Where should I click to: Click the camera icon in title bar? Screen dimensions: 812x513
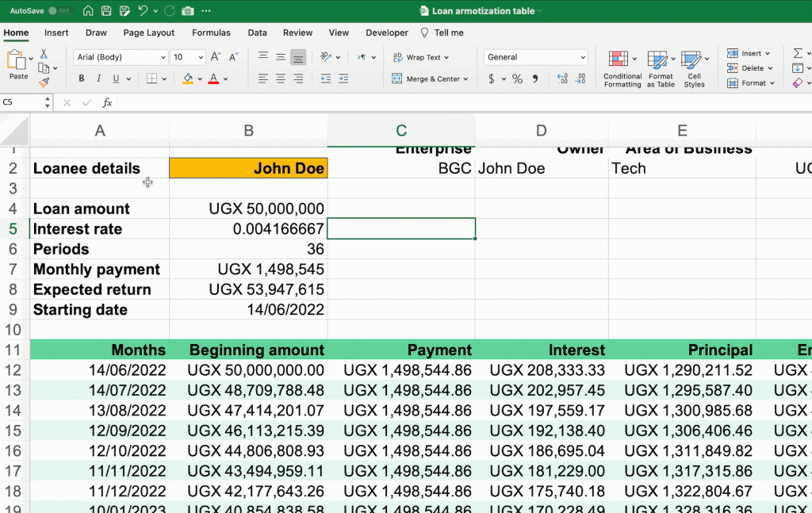pos(187,11)
